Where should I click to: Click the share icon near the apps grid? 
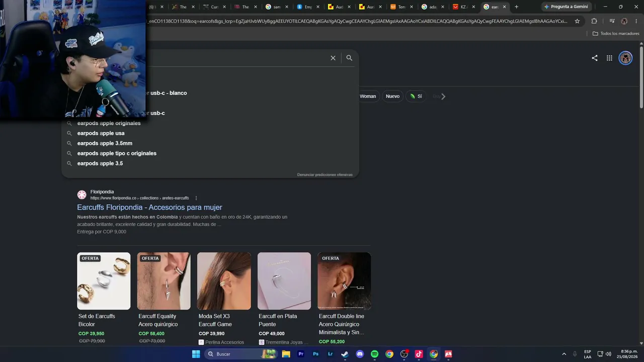click(x=595, y=58)
